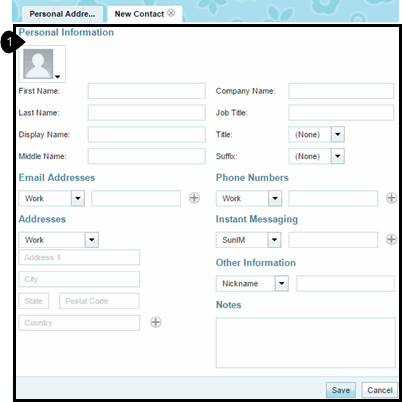This screenshot has height=402, width=404.
Task: Click the Addresses heading
Action: click(42, 219)
